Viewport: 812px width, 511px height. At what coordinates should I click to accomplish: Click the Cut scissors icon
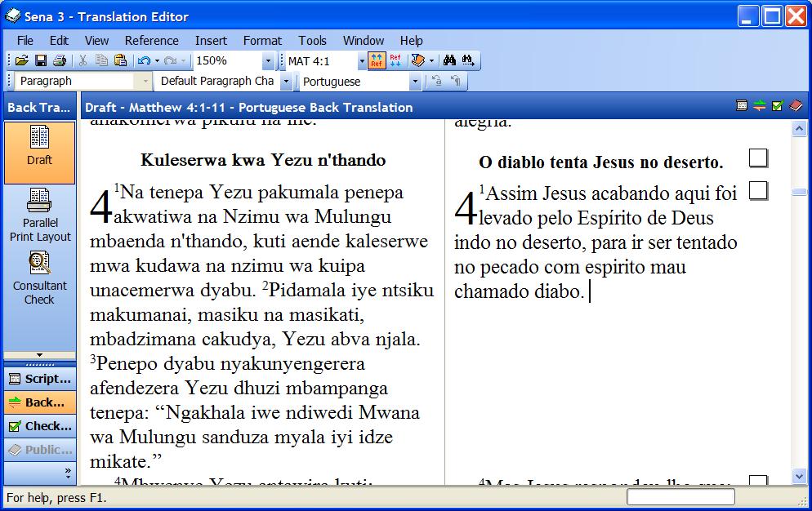83,61
